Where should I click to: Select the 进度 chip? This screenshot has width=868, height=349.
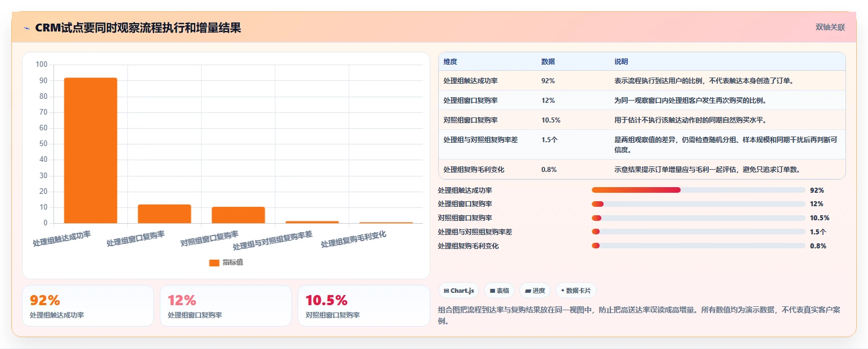click(x=535, y=291)
